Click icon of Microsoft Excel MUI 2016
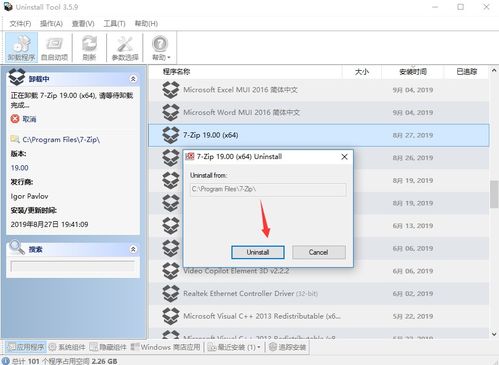499x365 pixels. coord(171,90)
